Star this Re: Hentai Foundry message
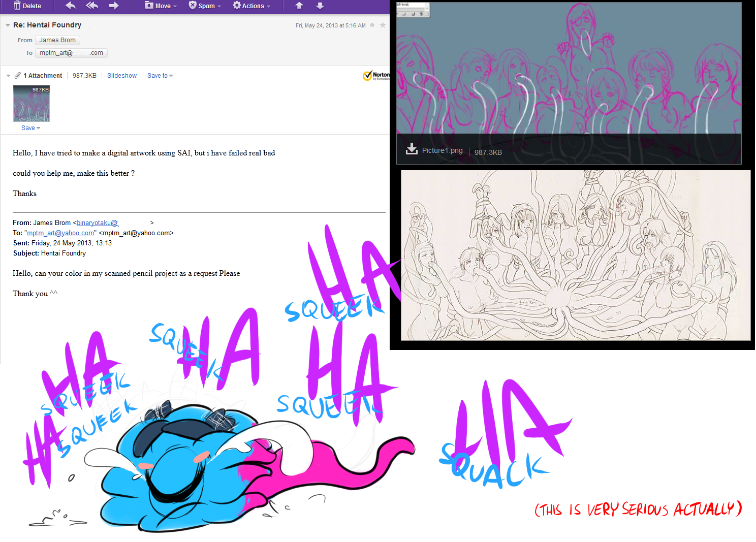 [383, 25]
